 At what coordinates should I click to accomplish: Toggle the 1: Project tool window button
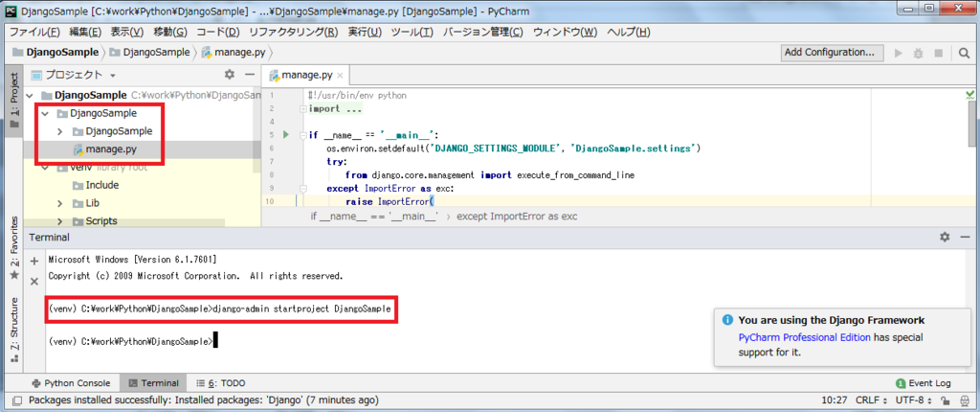click(x=14, y=100)
